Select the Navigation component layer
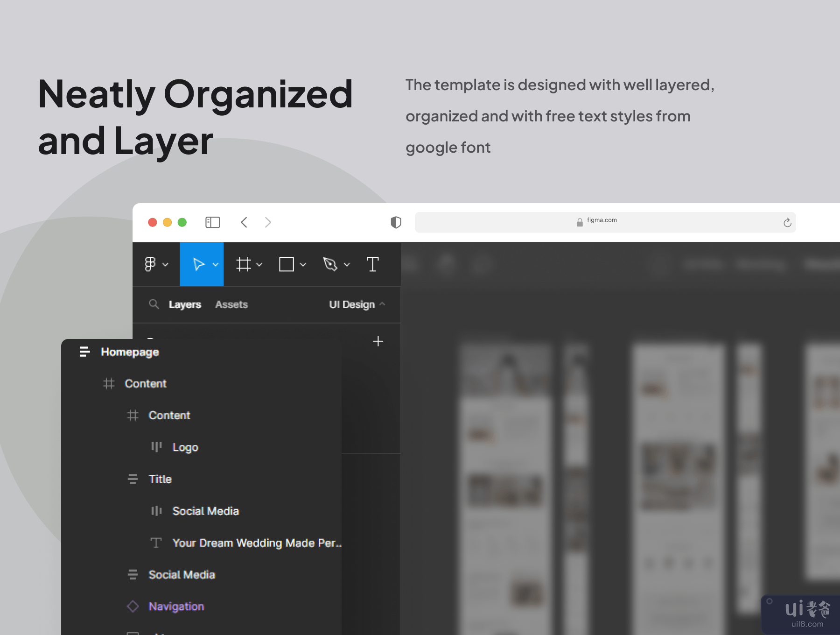The width and height of the screenshot is (840, 635). point(176,607)
